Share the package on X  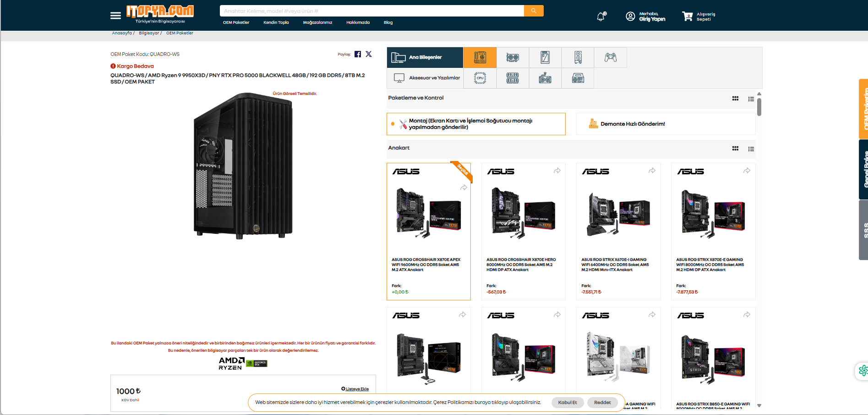click(x=369, y=54)
